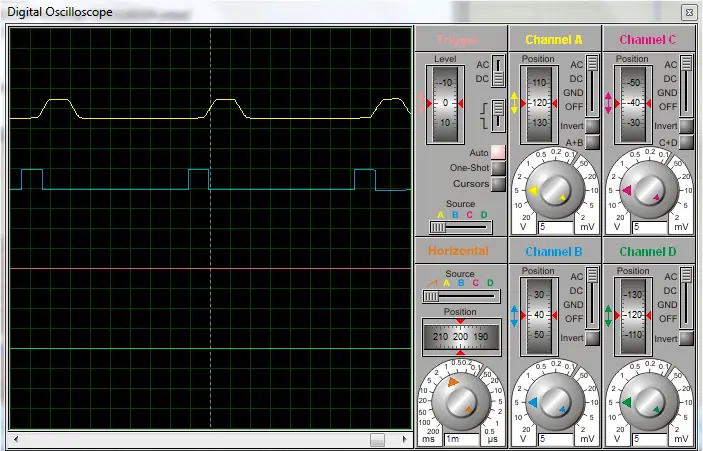
Task: Click Channel B coupling mode slider
Action: click(x=592, y=297)
